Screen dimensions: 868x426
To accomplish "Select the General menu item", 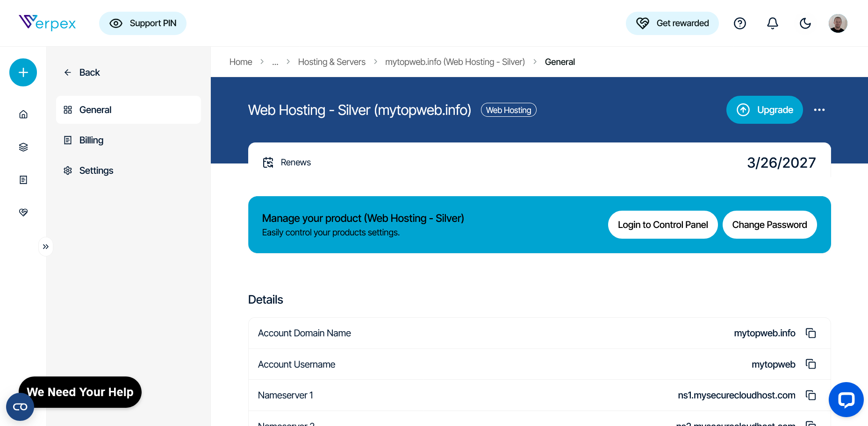I will pos(129,110).
